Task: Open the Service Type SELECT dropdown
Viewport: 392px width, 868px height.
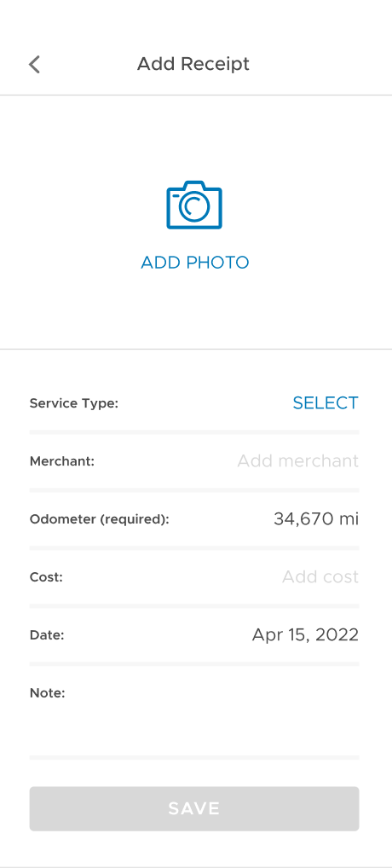Action: (x=325, y=403)
